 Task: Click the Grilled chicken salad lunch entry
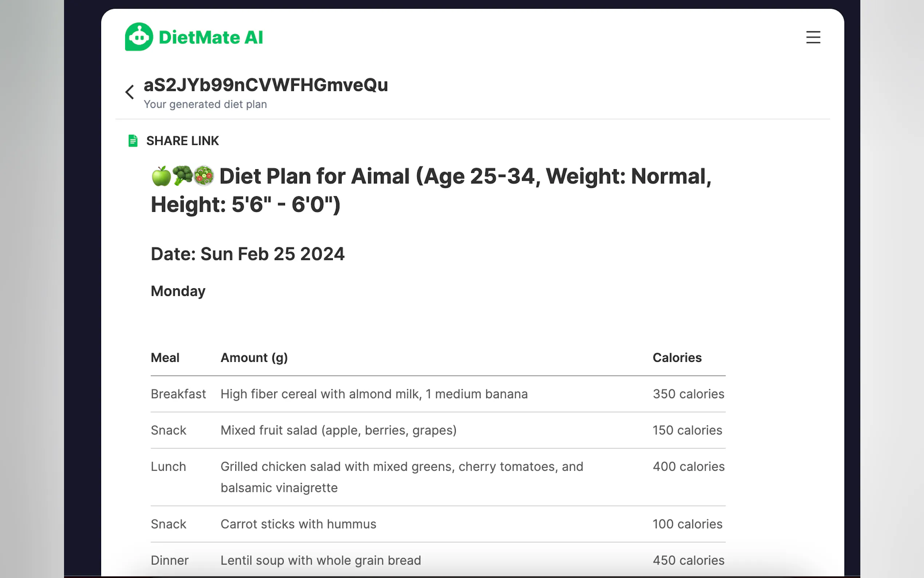(401, 466)
